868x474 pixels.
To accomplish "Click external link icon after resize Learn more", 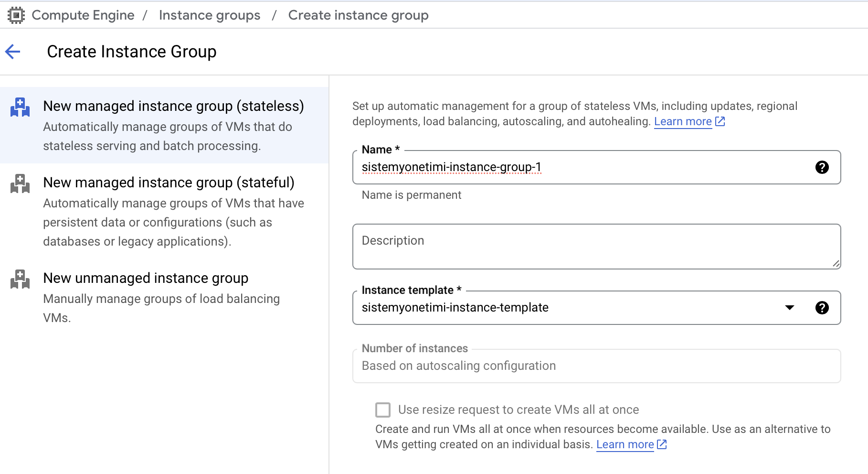I will [x=662, y=444].
